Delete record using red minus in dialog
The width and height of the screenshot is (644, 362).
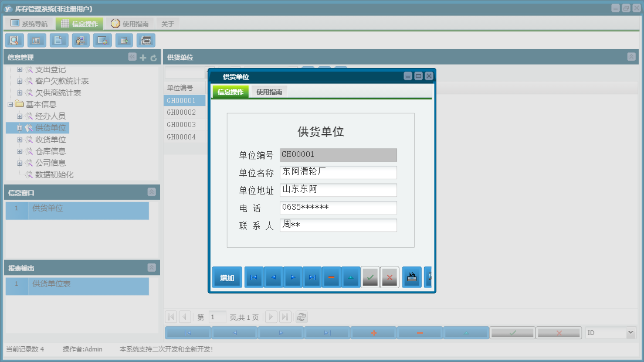coord(331,278)
